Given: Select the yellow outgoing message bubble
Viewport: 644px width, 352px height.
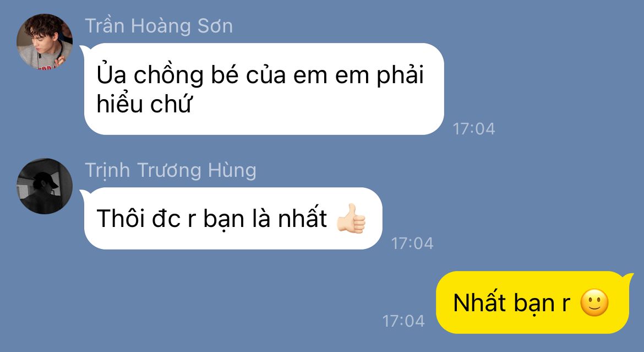Looking at the screenshot, I should 534,302.
